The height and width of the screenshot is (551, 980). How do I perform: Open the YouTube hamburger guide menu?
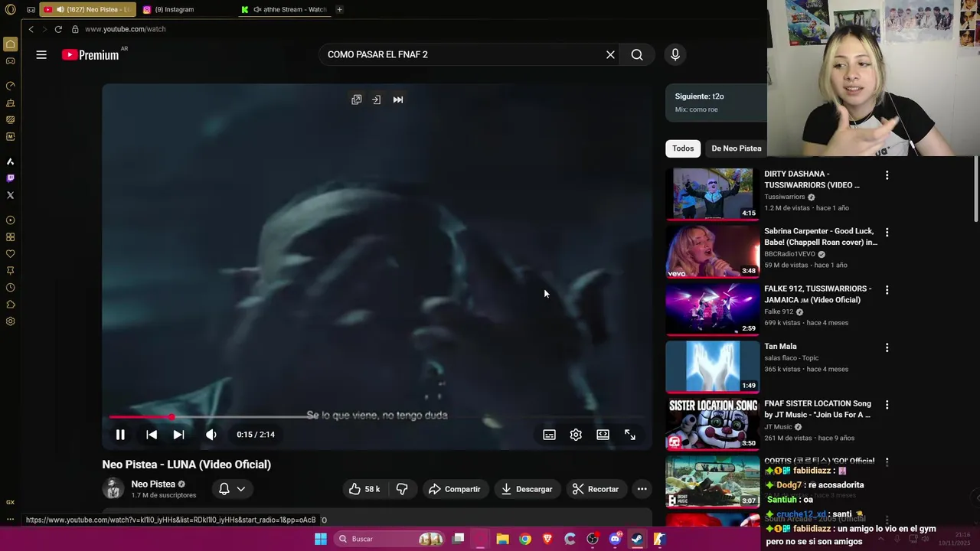pyautogui.click(x=41, y=54)
